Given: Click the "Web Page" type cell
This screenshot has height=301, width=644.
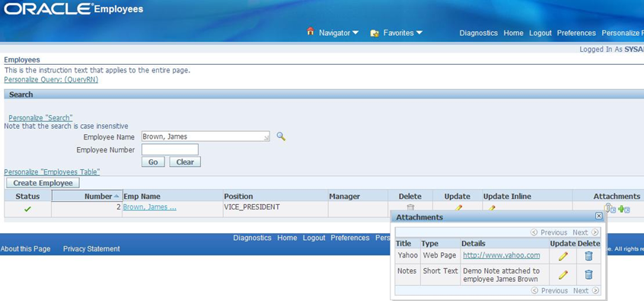Looking at the screenshot, I should pyautogui.click(x=439, y=255).
